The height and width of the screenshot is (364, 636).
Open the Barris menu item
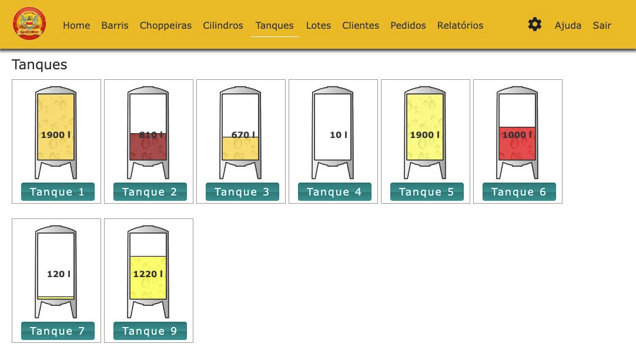pos(115,25)
